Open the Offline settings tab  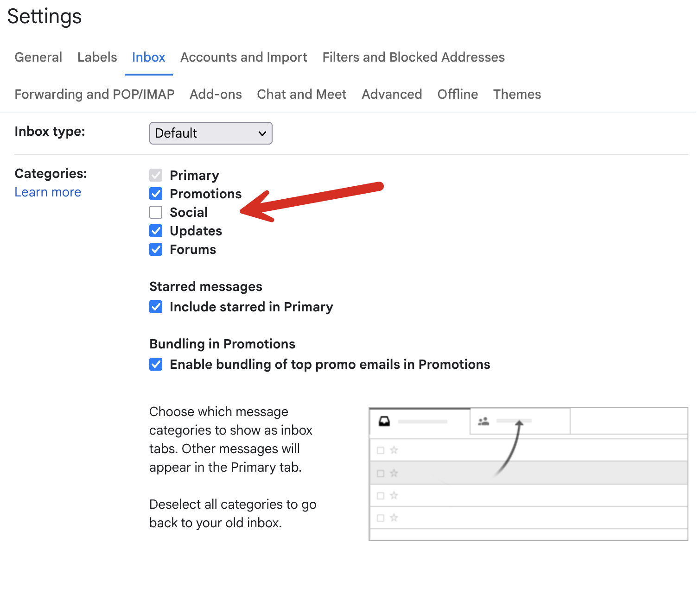pyautogui.click(x=457, y=95)
